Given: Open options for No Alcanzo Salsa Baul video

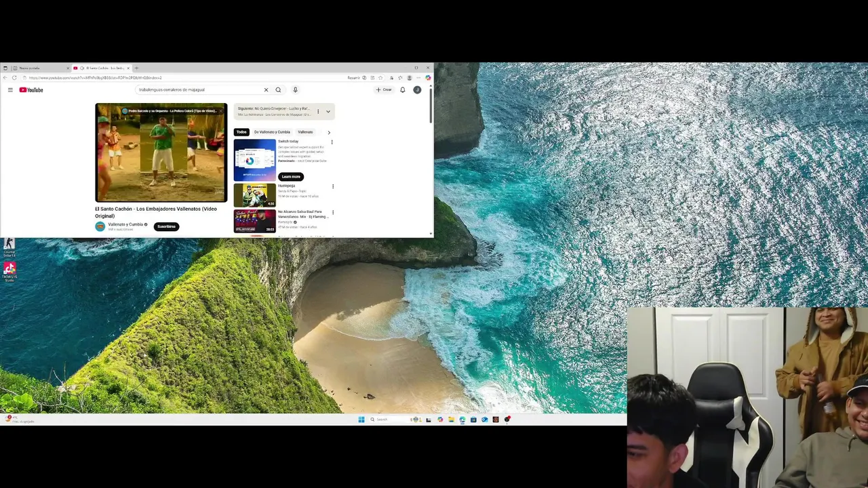Looking at the screenshot, I should coord(332,213).
